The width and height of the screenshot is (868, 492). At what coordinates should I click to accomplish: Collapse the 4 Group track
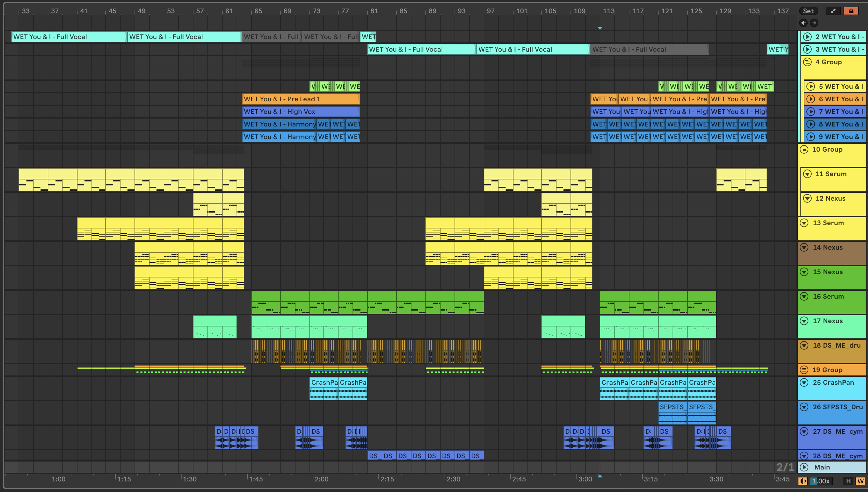(807, 62)
